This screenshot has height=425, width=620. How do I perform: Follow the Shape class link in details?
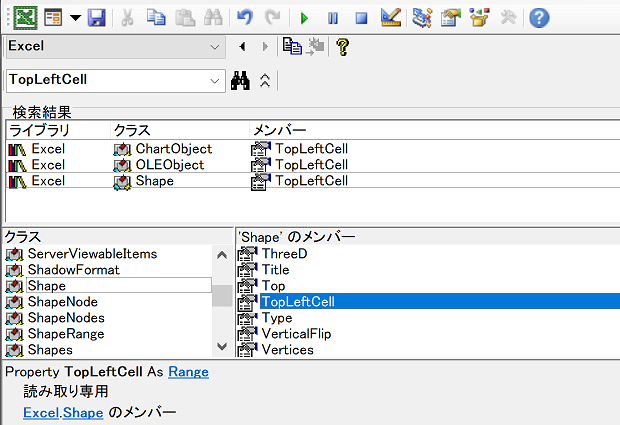click(x=83, y=413)
